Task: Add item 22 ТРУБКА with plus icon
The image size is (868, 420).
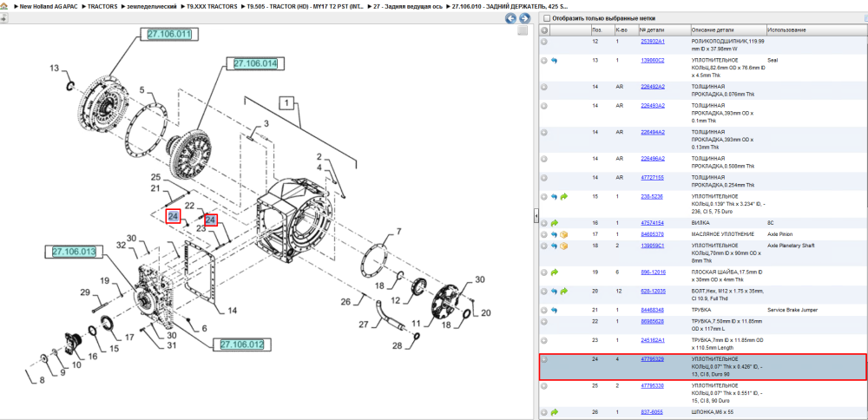Action: (x=545, y=321)
